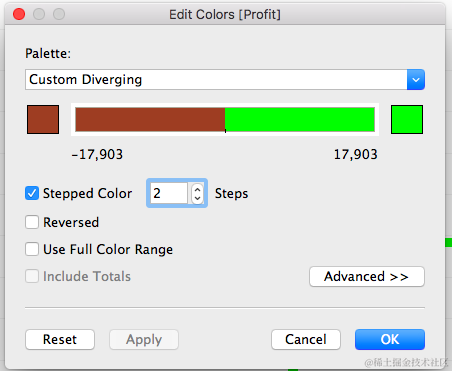Click the green half of the color bar

coord(300,119)
